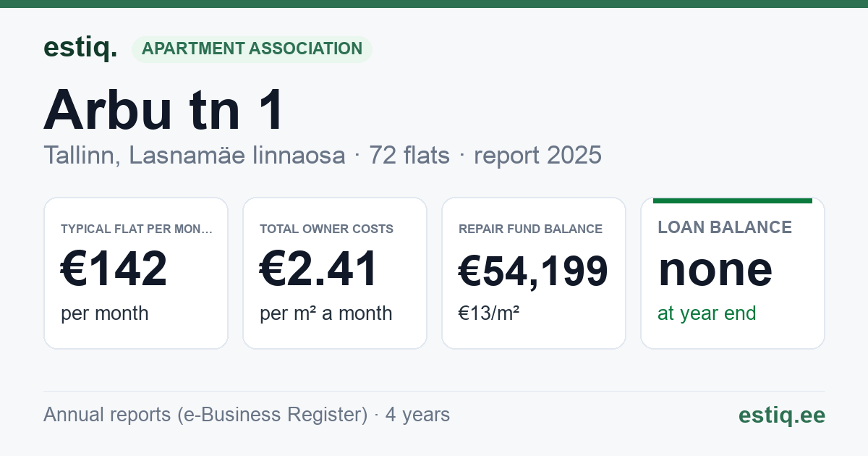Open the Total owner costs card
Screen dimensions: 868x456
(335, 273)
